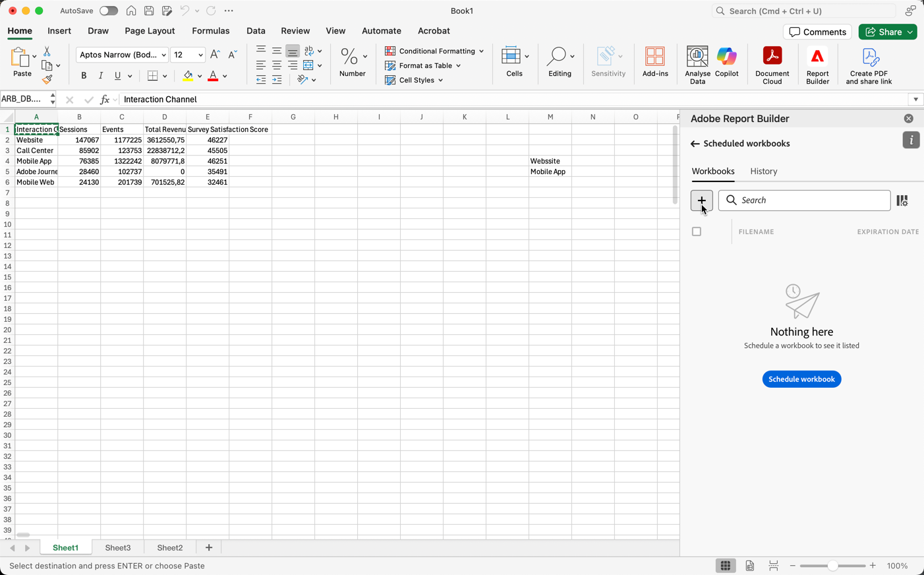
Task: Click the Paste button
Action: (22, 63)
